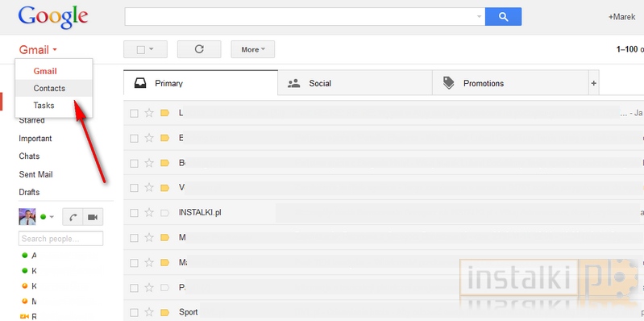Click the profile picture in chat panel
644x321 pixels.
coord(27,217)
